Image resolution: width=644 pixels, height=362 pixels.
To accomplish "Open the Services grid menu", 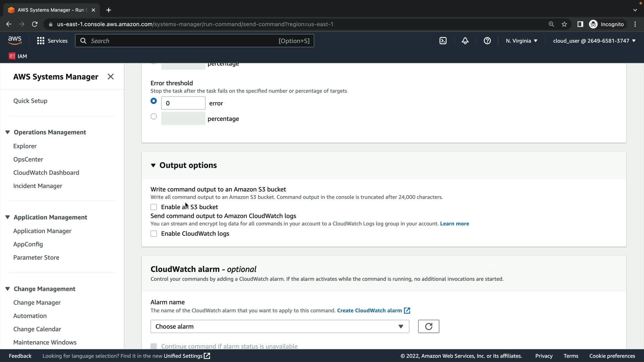I will 52,41.
